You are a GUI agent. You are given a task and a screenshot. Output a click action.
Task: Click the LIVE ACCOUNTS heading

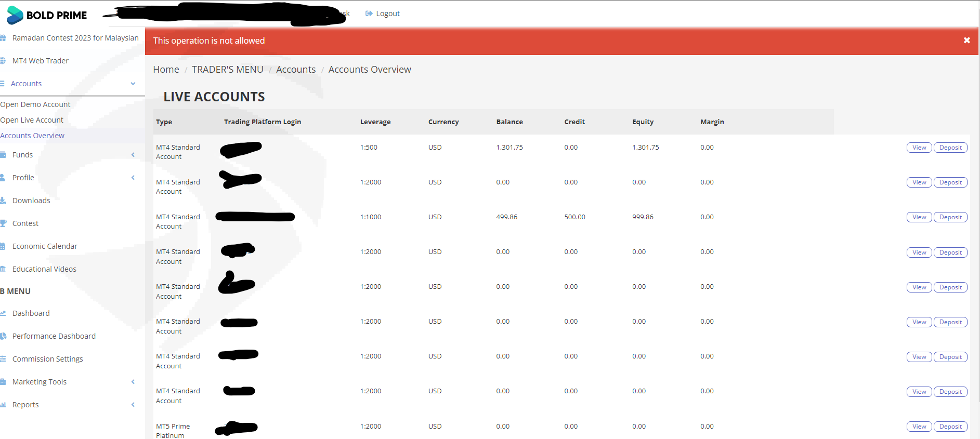214,97
